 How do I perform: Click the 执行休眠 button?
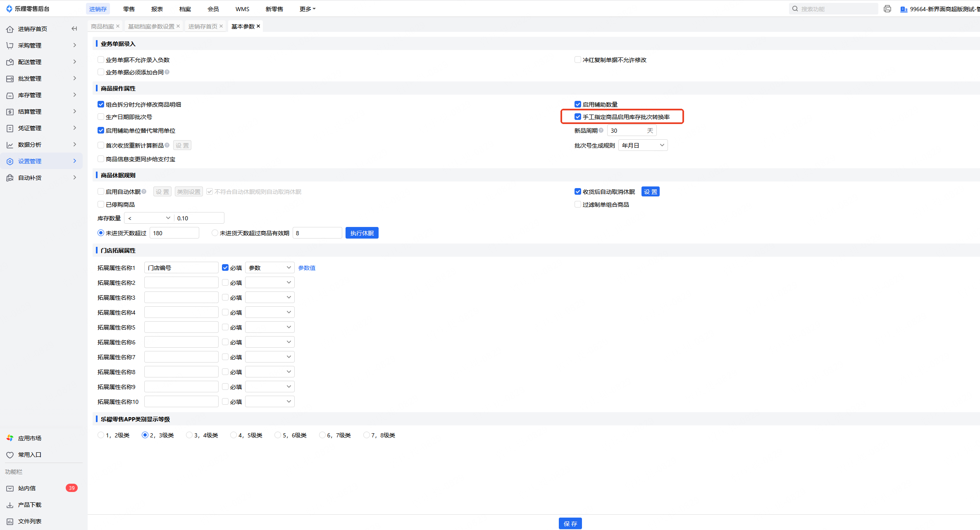[362, 233]
